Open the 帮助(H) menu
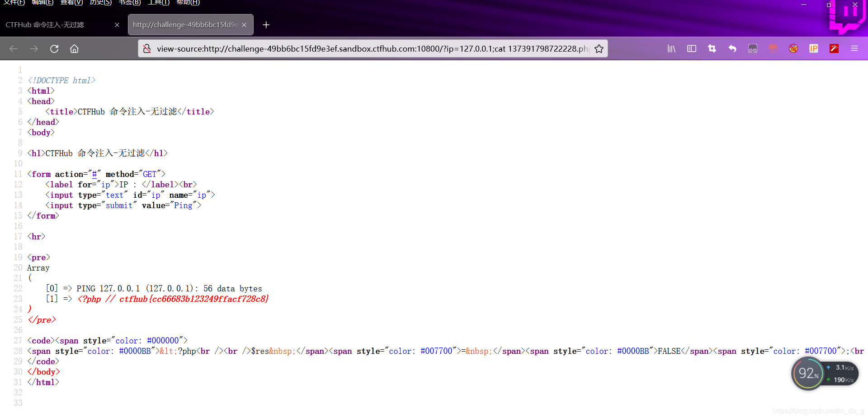Viewport: 868px width, 419px height. 188,2
